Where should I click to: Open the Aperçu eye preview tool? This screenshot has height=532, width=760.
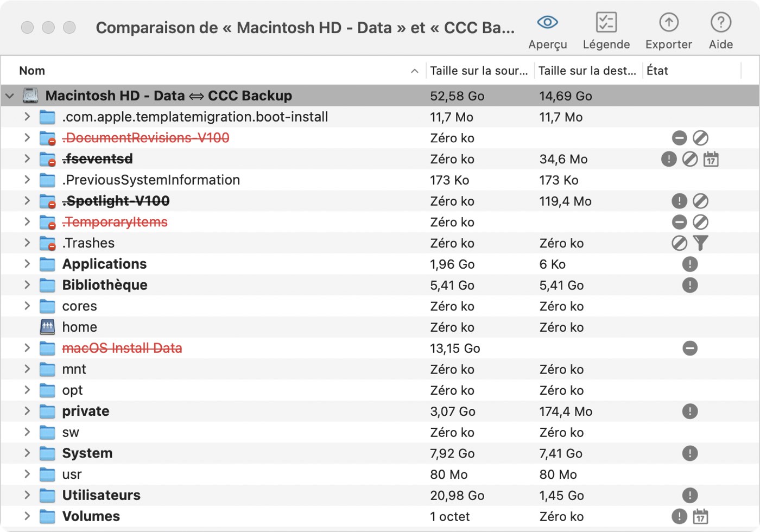pos(547,31)
